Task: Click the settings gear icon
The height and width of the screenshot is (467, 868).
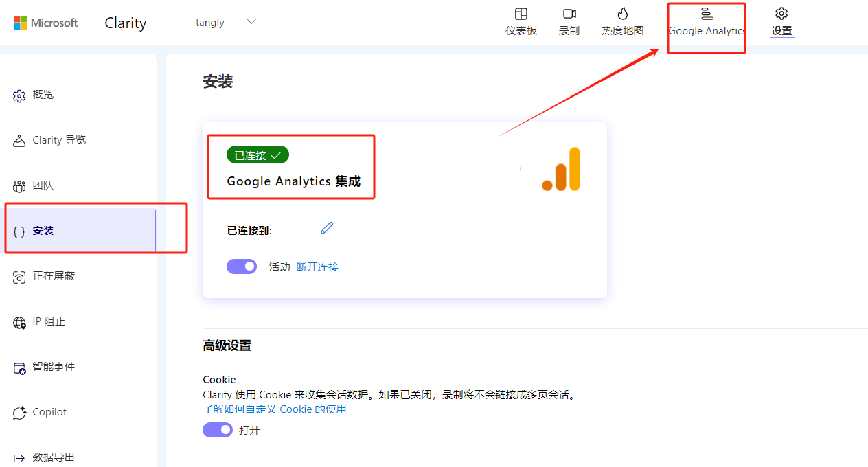Action: pyautogui.click(x=781, y=14)
